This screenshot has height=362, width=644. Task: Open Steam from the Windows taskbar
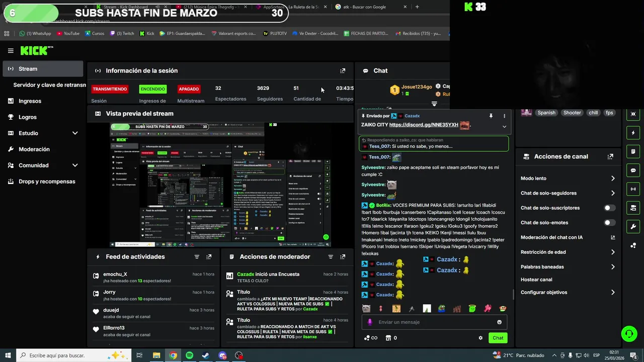pos(206,355)
